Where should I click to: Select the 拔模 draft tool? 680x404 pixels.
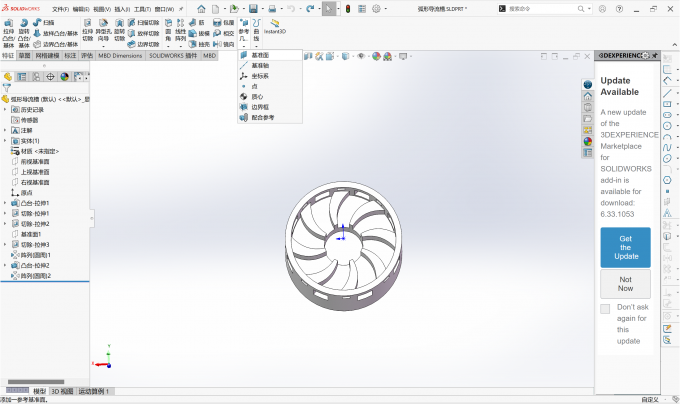coord(199,33)
